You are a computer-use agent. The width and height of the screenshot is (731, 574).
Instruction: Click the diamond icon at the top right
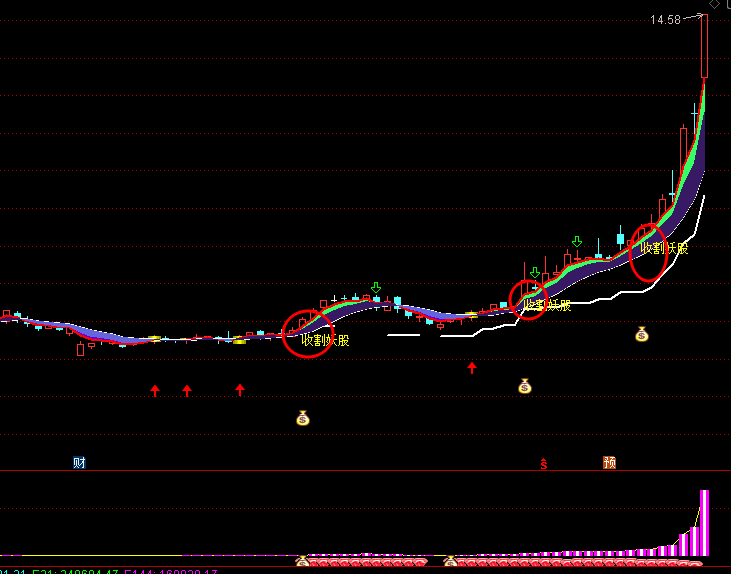pos(714,4)
